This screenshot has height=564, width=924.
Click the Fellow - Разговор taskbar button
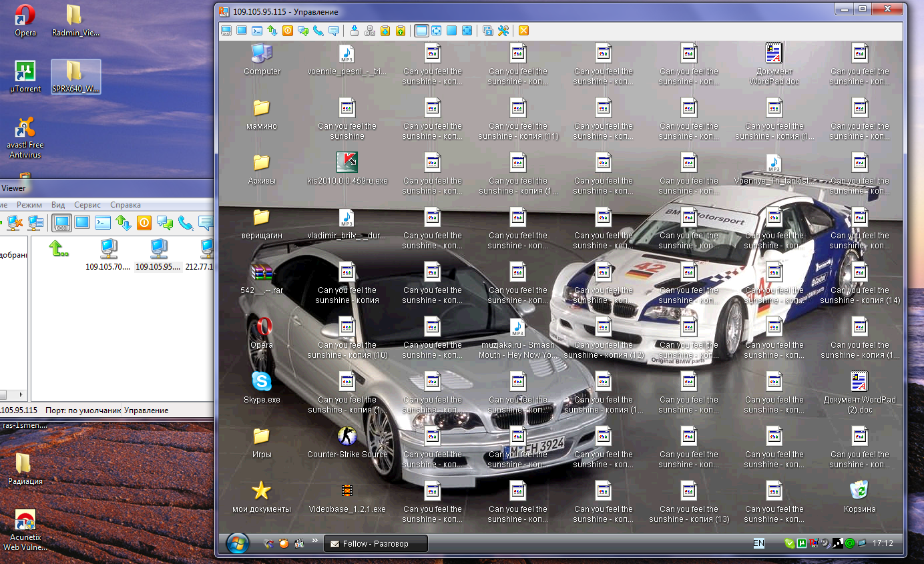pyautogui.click(x=376, y=543)
